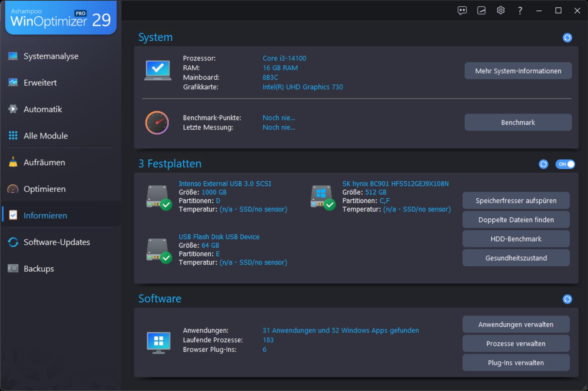
Task: Click the 512 GB size value
Action: (376, 192)
